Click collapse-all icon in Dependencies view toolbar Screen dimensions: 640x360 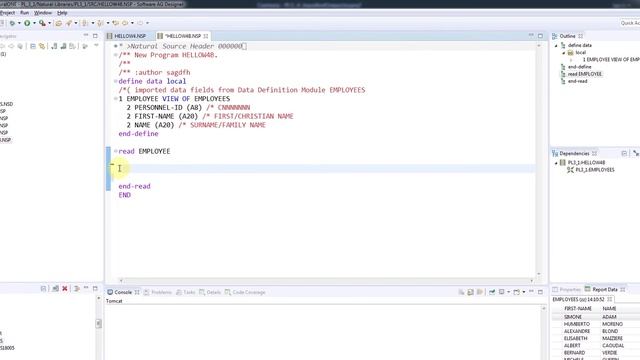coord(624,153)
